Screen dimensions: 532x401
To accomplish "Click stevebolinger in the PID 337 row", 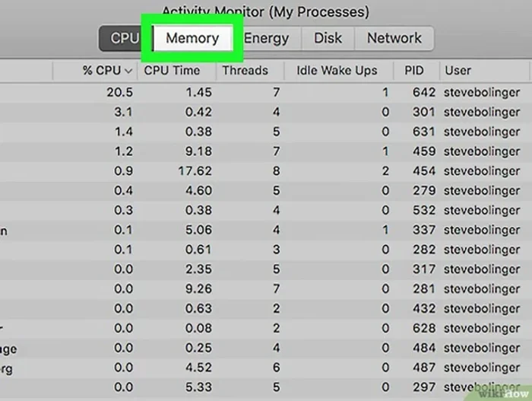I will tap(482, 231).
